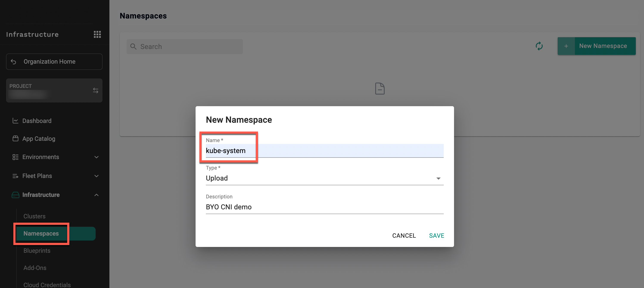Click the Dashboard chart icon
This screenshot has width=644, height=288.
[x=15, y=121]
